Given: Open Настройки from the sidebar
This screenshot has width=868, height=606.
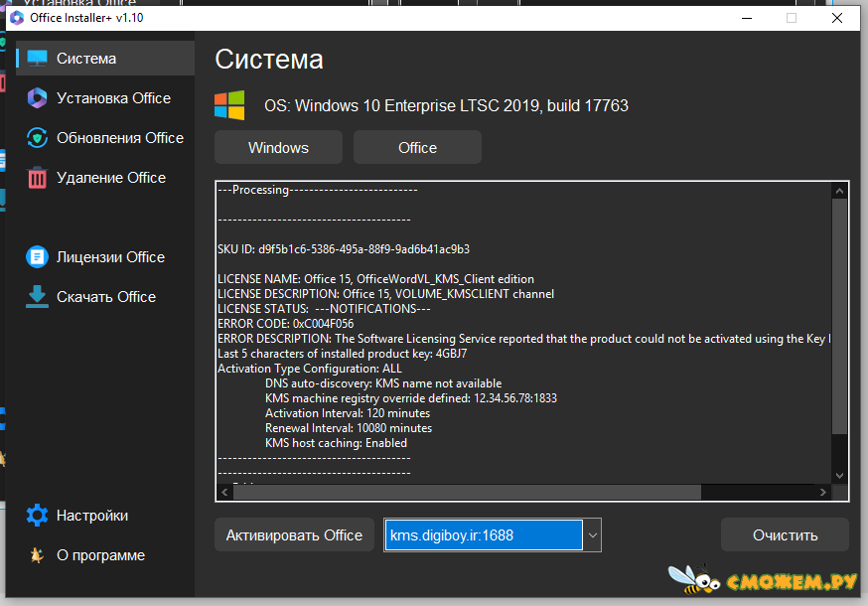Looking at the screenshot, I should pos(105,516).
